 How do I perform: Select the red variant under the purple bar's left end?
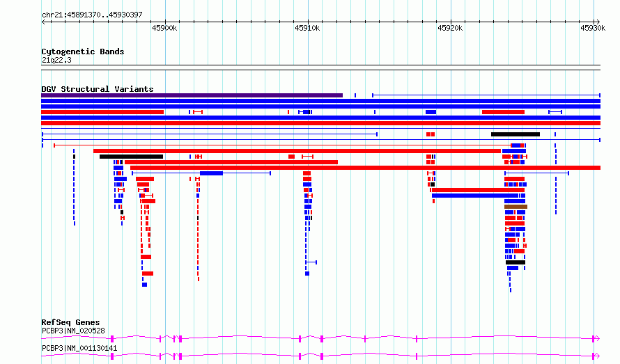point(102,112)
